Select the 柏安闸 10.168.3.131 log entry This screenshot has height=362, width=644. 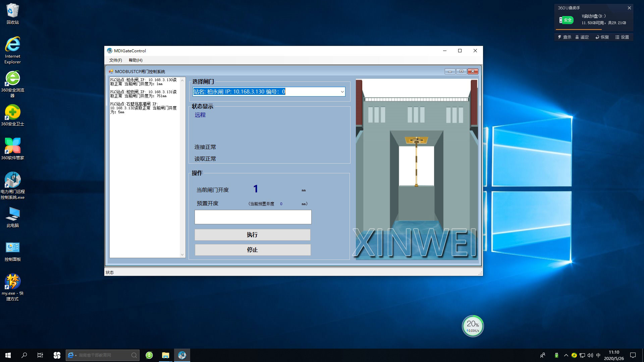click(144, 94)
